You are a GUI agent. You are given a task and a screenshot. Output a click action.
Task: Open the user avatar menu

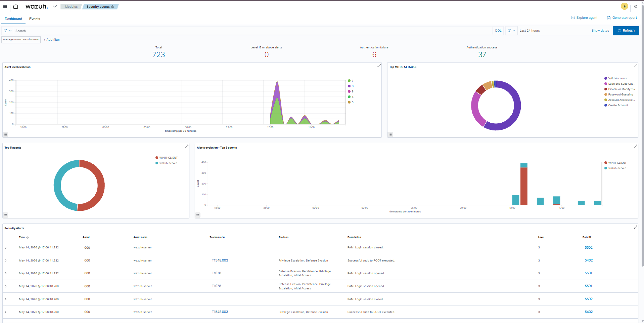625,6
